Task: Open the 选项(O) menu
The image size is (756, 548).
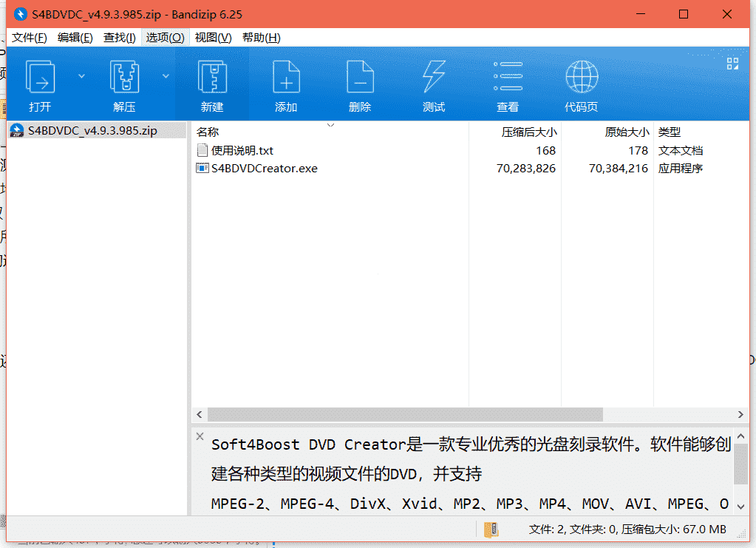Action: coord(165,38)
